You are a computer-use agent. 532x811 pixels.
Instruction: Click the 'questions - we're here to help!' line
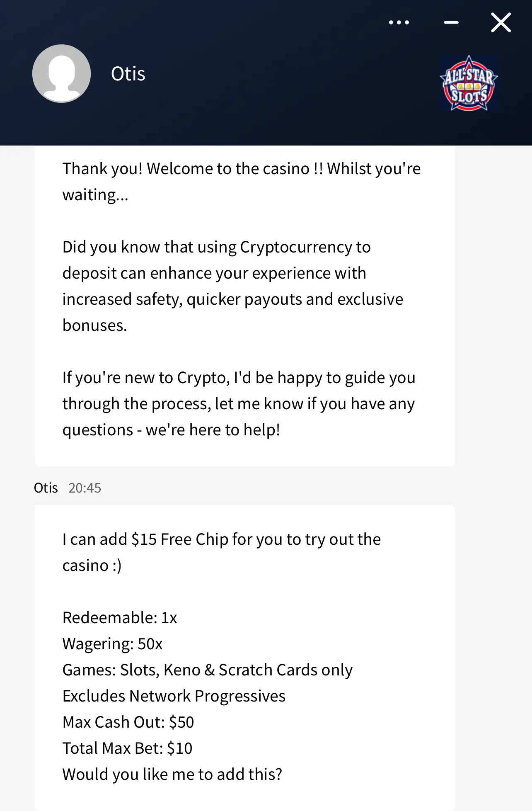tap(171, 430)
